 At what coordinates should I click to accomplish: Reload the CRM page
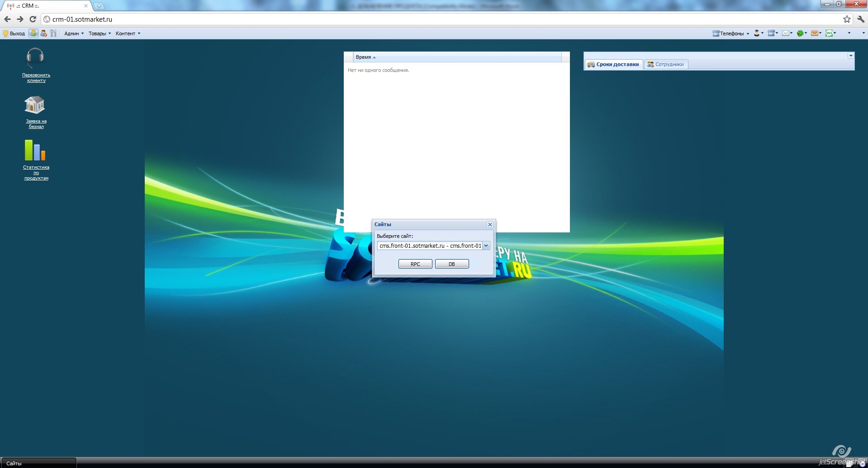click(33, 19)
